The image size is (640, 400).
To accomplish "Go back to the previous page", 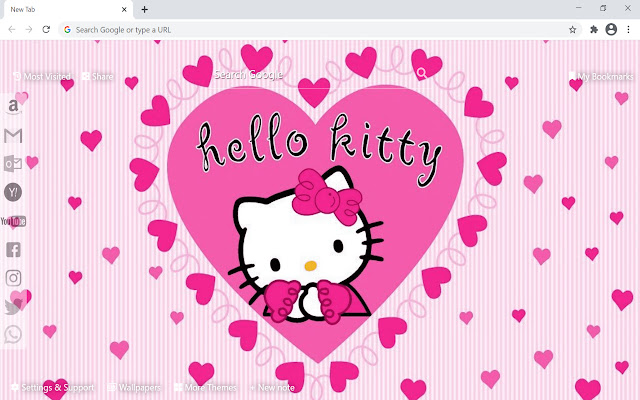I will (12, 29).
